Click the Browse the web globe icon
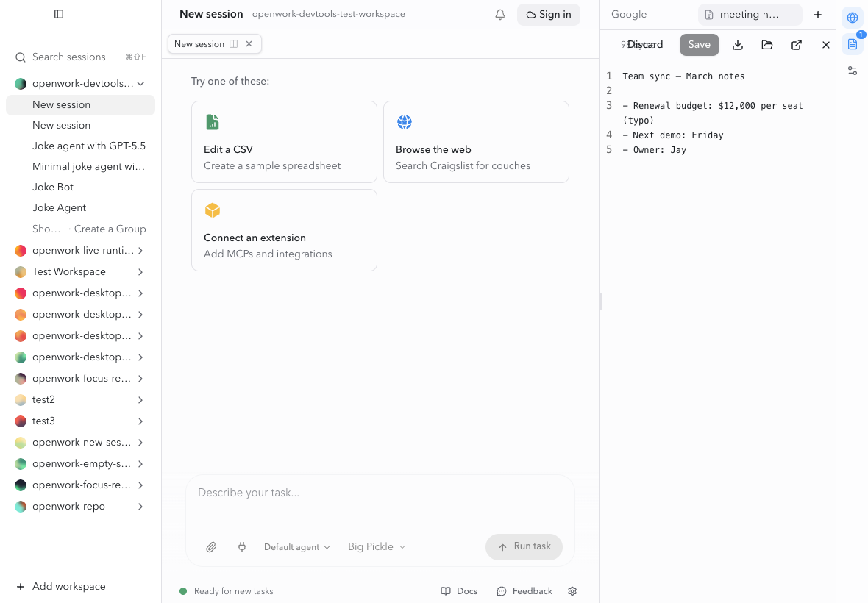 click(x=405, y=122)
